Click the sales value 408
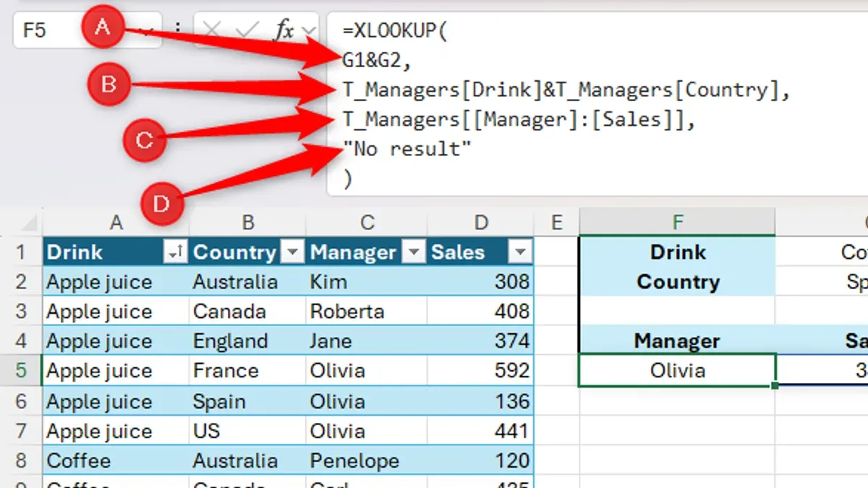 click(480, 312)
